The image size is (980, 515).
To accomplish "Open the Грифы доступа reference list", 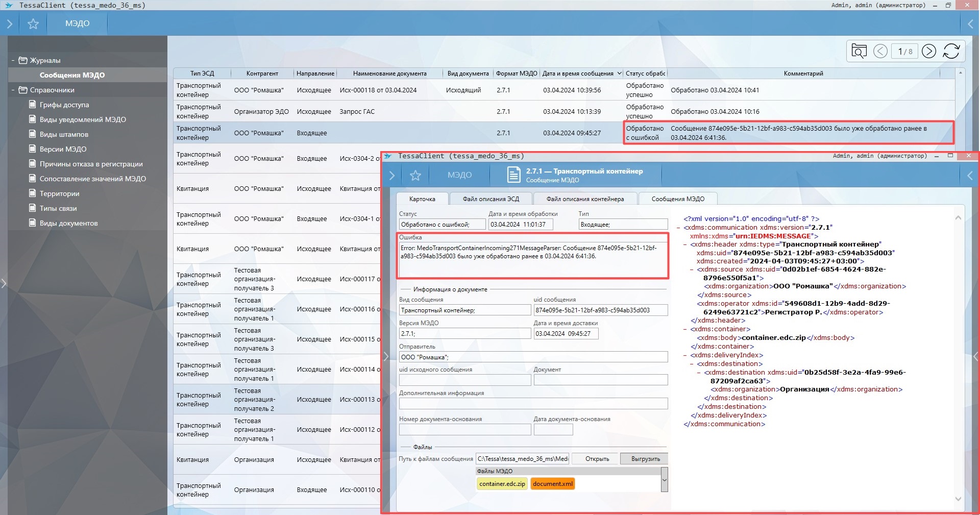I will tap(64, 105).
